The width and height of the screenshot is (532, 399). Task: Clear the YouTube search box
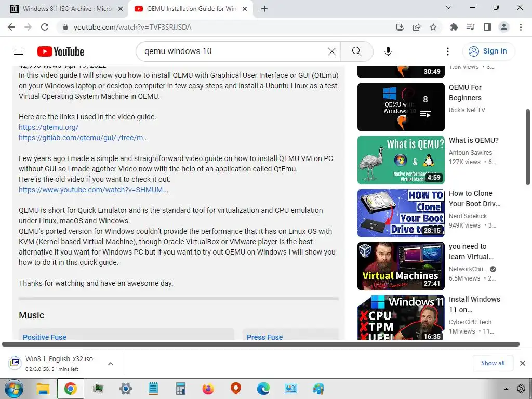[x=332, y=51]
